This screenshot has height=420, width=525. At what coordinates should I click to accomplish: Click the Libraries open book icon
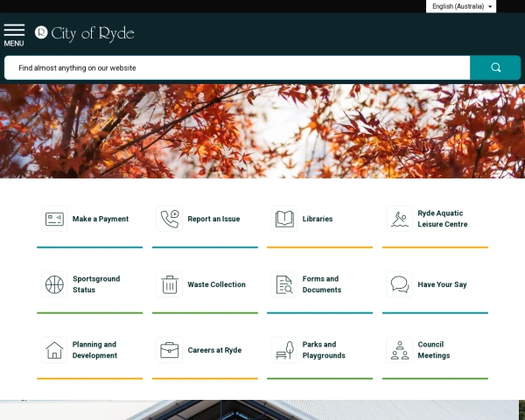[284, 219]
